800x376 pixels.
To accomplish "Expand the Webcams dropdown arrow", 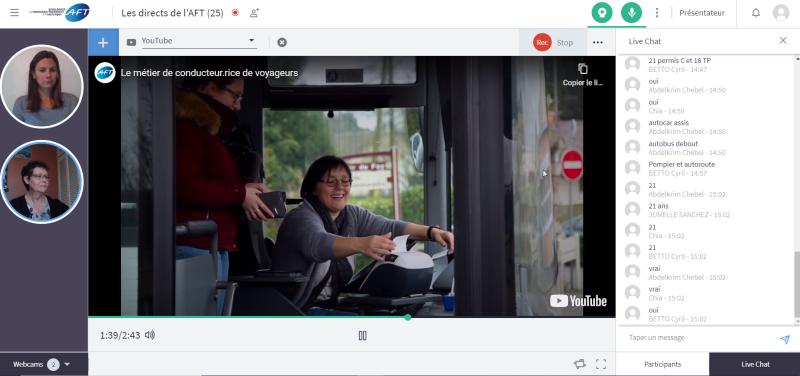I will point(67,364).
